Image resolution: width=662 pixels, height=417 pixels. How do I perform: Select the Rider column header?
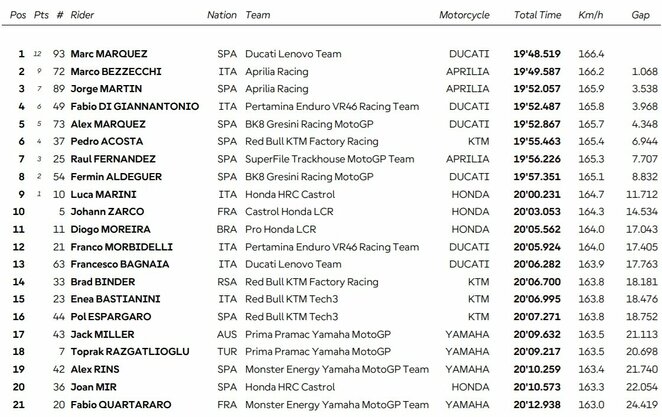[82, 15]
